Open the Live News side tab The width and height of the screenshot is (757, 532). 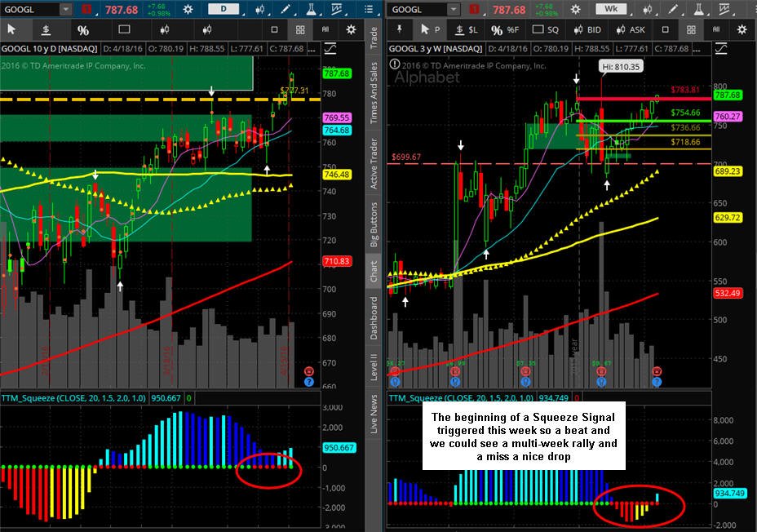click(373, 414)
